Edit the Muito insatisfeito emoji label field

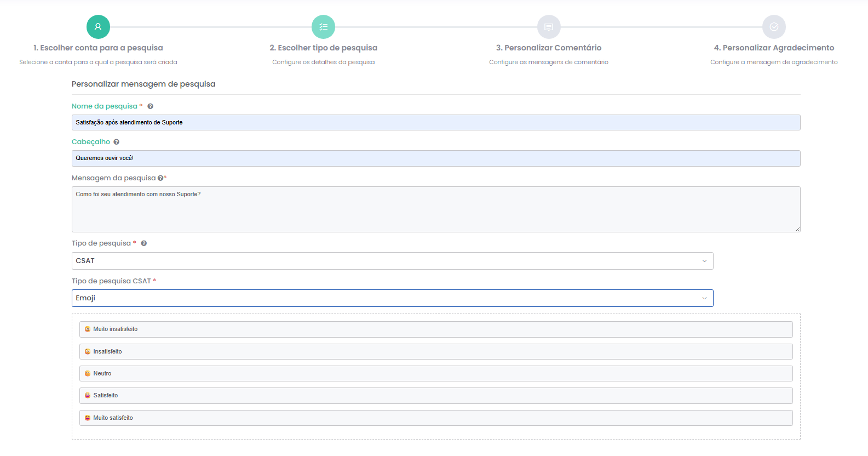435,329
